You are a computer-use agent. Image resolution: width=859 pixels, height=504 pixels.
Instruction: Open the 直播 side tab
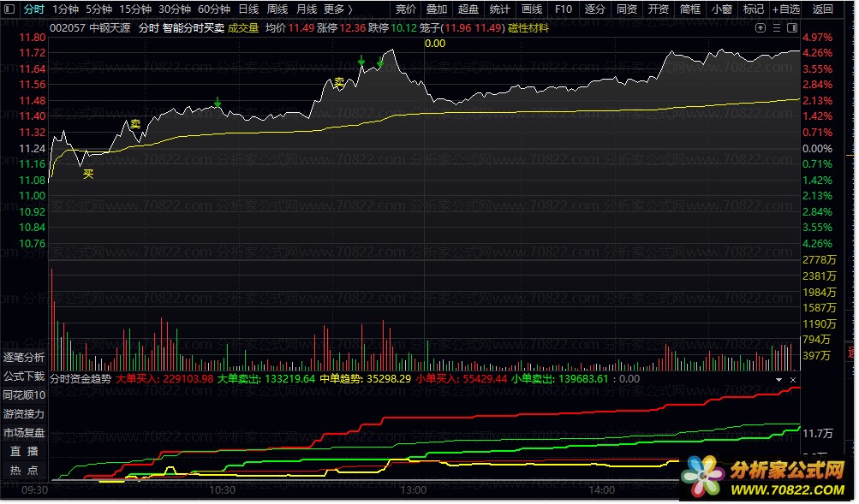coord(24,452)
